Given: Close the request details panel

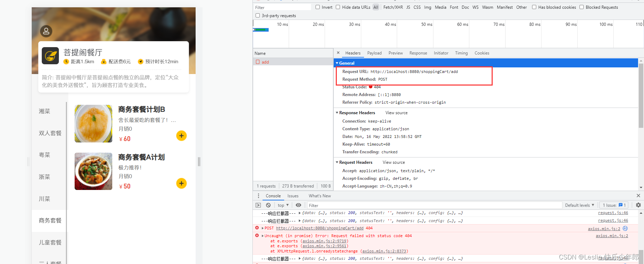Looking at the screenshot, I should coord(338,53).
